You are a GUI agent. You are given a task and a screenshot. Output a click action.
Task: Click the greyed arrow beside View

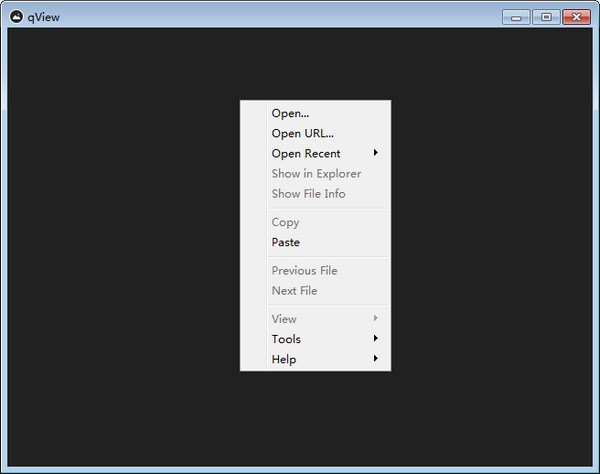click(x=376, y=319)
